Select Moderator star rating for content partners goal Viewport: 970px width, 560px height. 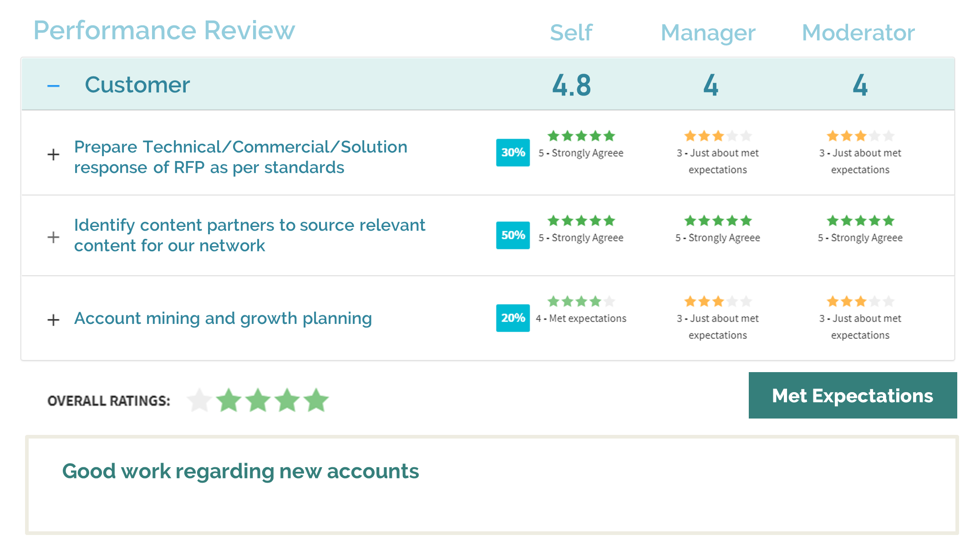[860, 221]
